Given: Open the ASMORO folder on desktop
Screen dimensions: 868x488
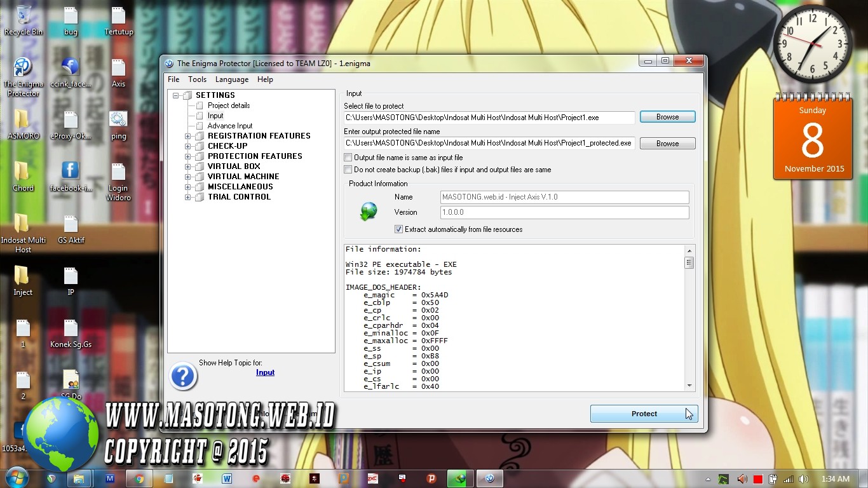Looking at the screenshot, I should tap(24, 124).
